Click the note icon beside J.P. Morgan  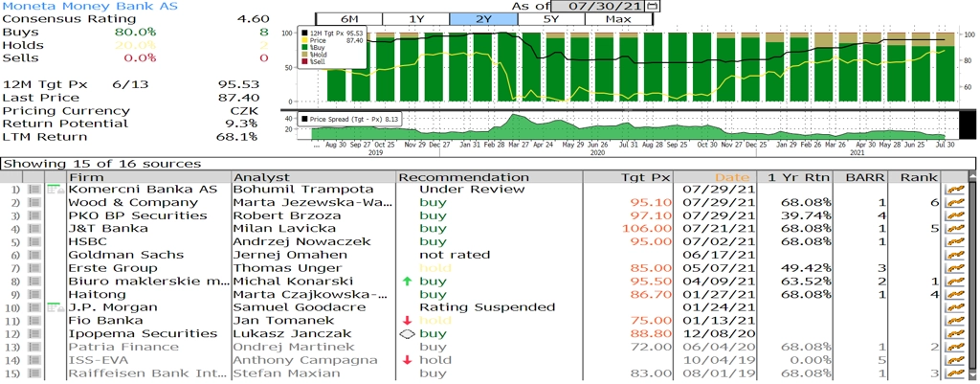(x=56, y=306)
